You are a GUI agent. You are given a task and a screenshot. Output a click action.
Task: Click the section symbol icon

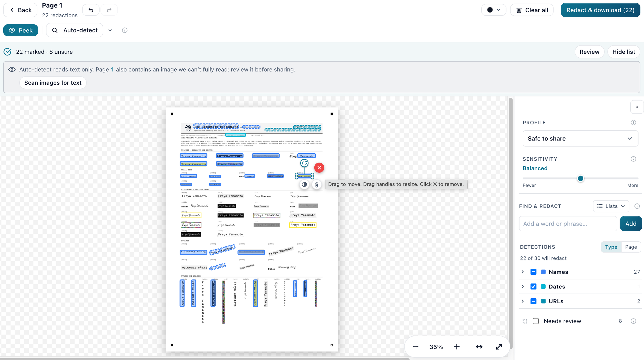coord(317,185)
